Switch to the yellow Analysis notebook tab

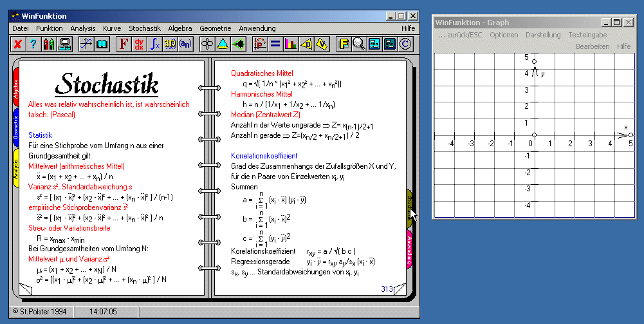[15, 167]
